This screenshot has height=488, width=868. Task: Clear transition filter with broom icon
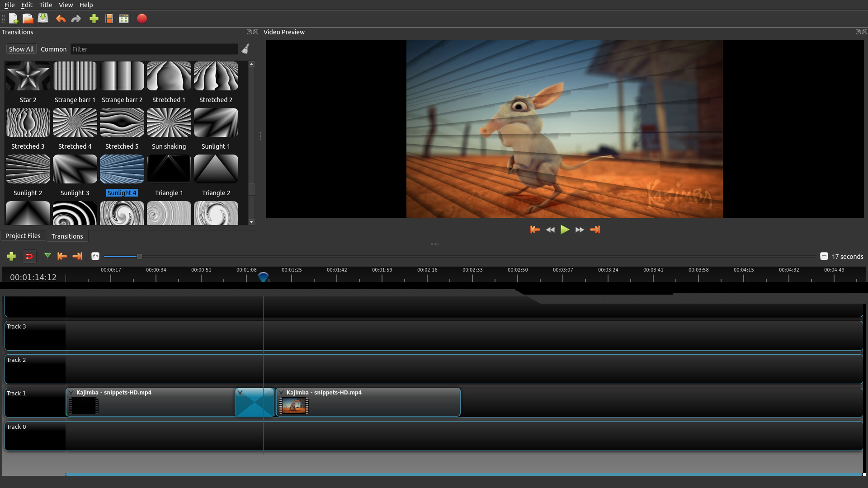(245, 49)
